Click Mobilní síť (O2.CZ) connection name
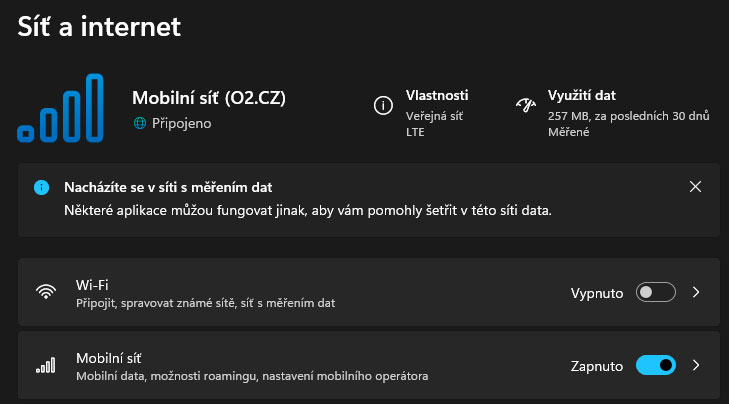 tap(209, 98)
